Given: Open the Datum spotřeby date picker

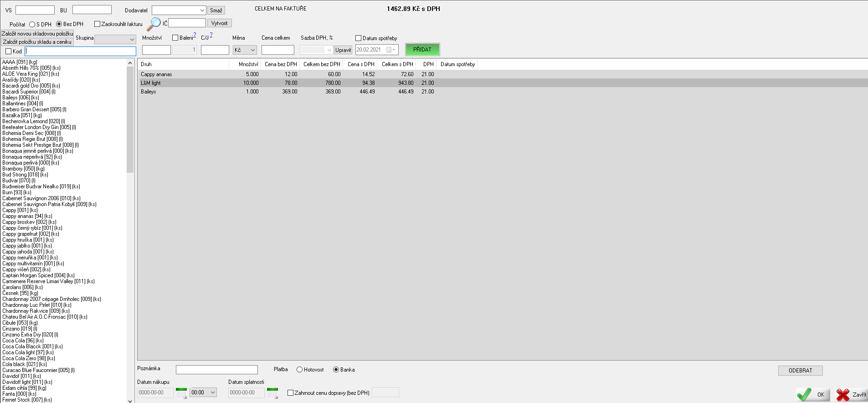Looking at the screenshot, I should pos(390,50).
